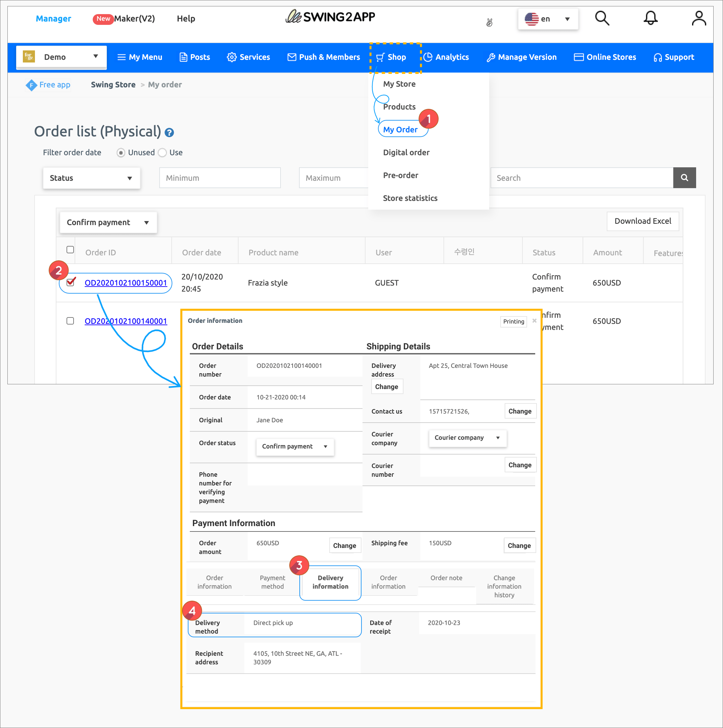The width and height of the screenshot is (723, 728).
Task: Select the Unused radio button
Action: click(121, 153)
